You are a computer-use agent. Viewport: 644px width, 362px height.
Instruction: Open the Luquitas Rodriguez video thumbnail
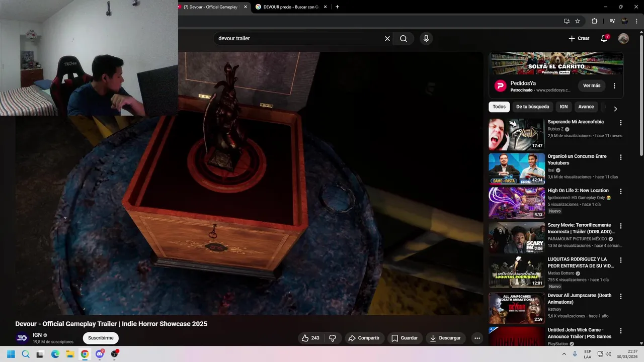coord(517,272)
